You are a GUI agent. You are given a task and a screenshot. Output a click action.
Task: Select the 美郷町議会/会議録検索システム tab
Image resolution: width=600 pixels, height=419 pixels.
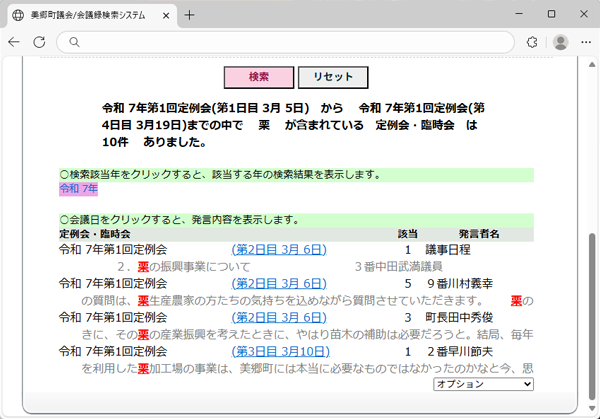click(90, 16)
